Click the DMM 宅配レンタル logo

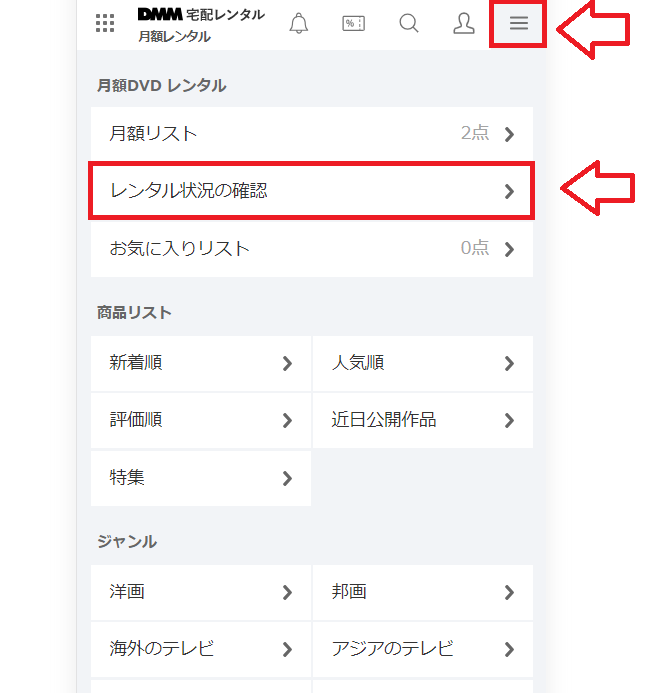coord(201,15)
